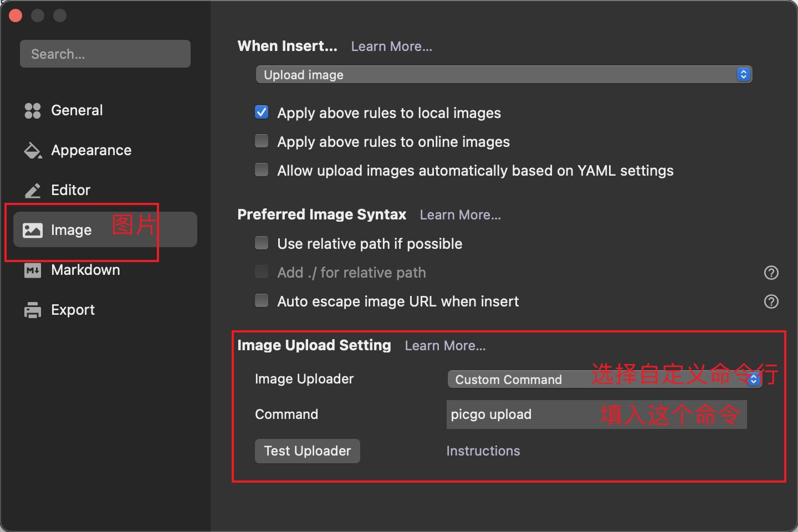798x532 pixels.
Task: Expand the Image Uploader Custom Command dropdown
Action: tap(604, 380)
